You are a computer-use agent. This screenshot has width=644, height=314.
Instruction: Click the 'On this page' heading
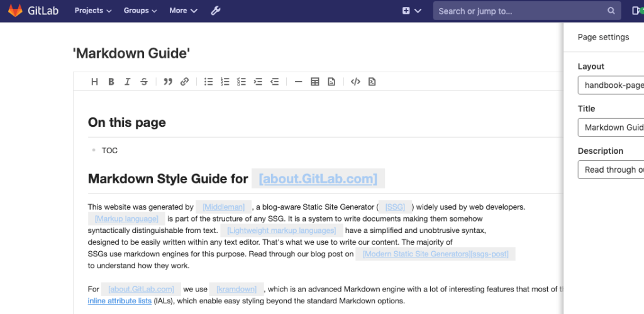pos(127,122)
